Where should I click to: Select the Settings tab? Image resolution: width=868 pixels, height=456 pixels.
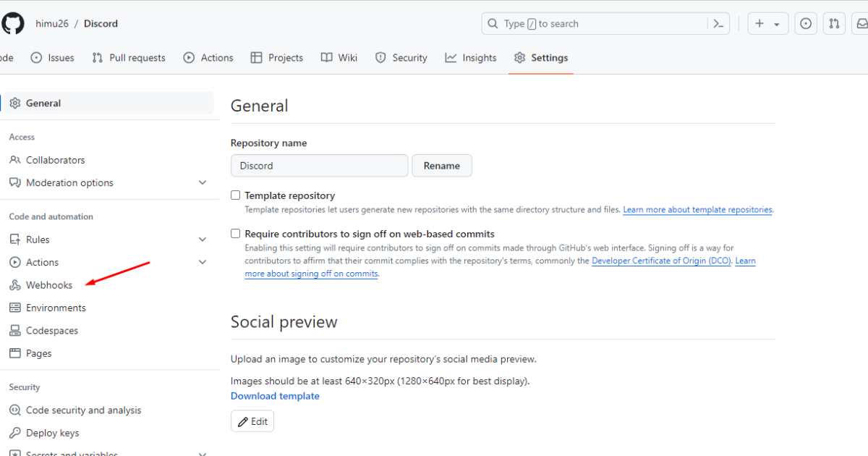click(x=541, y=58)
